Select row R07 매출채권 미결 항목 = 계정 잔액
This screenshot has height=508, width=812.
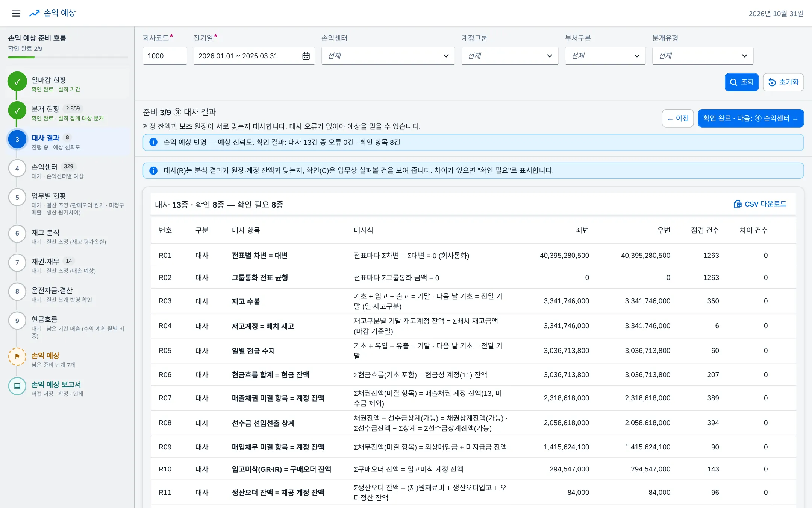click(473, 398)
